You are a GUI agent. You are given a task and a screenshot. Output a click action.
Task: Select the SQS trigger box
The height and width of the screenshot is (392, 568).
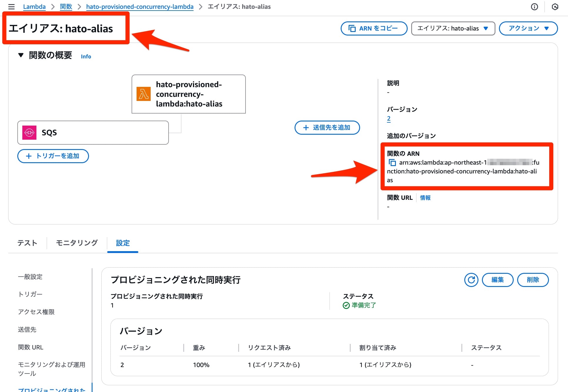coord(93,133)
